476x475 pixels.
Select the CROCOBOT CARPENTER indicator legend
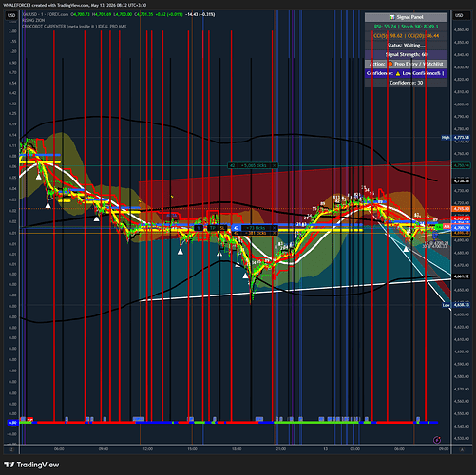coord(74,27)
